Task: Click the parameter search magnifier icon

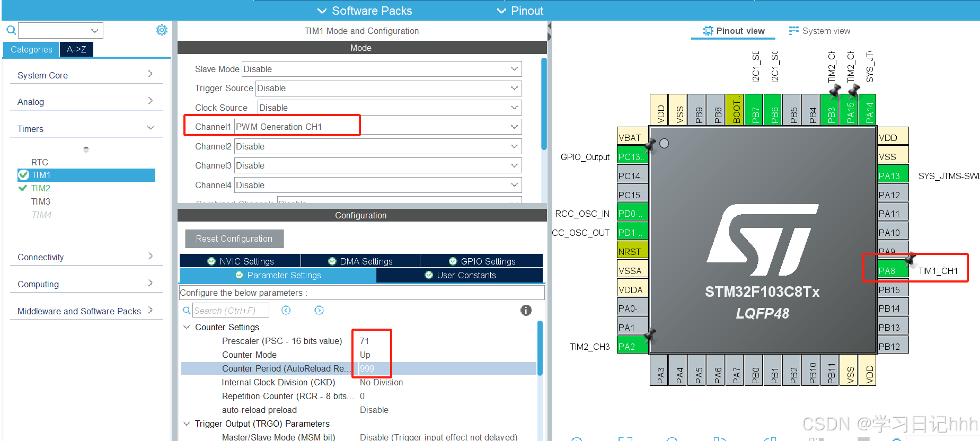Action: (x=187, y=311)
